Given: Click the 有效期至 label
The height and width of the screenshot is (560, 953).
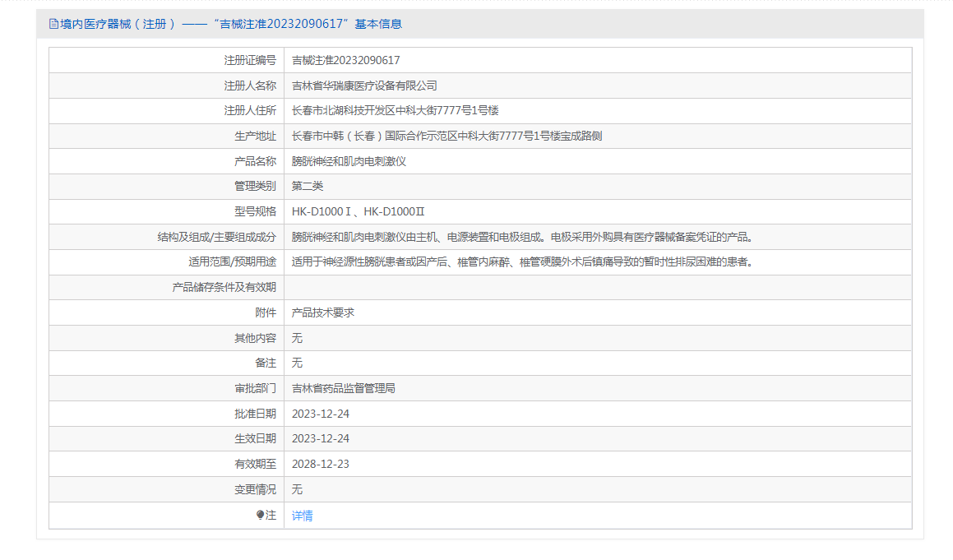Looking at the screenshot, I should [255, 464].
